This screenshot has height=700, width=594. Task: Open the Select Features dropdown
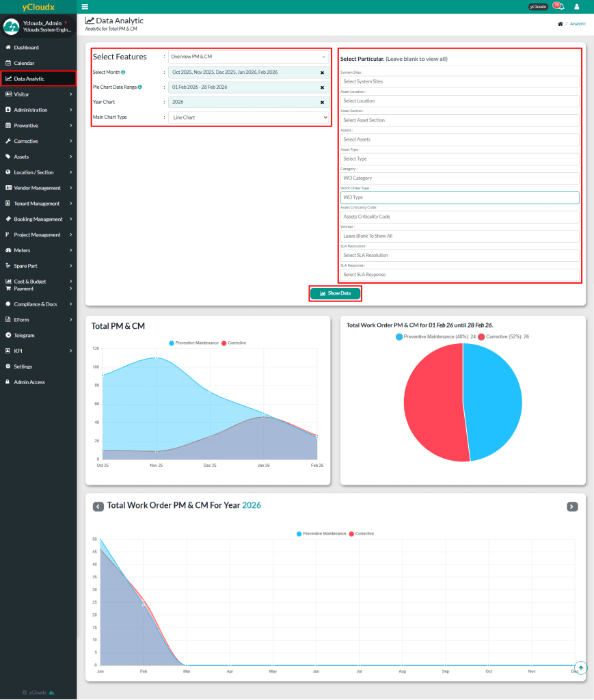pos(248,57)
